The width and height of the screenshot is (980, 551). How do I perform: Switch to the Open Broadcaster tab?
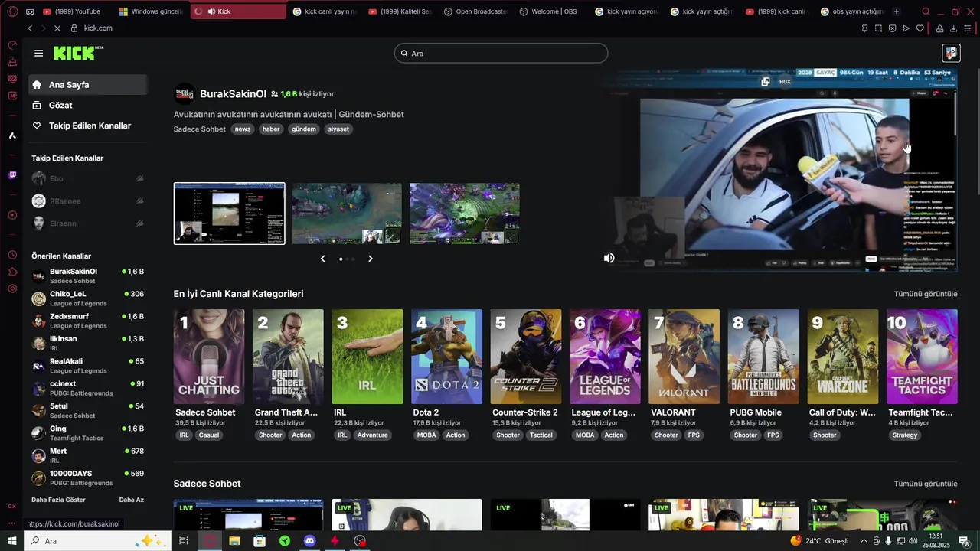point(475,11)
